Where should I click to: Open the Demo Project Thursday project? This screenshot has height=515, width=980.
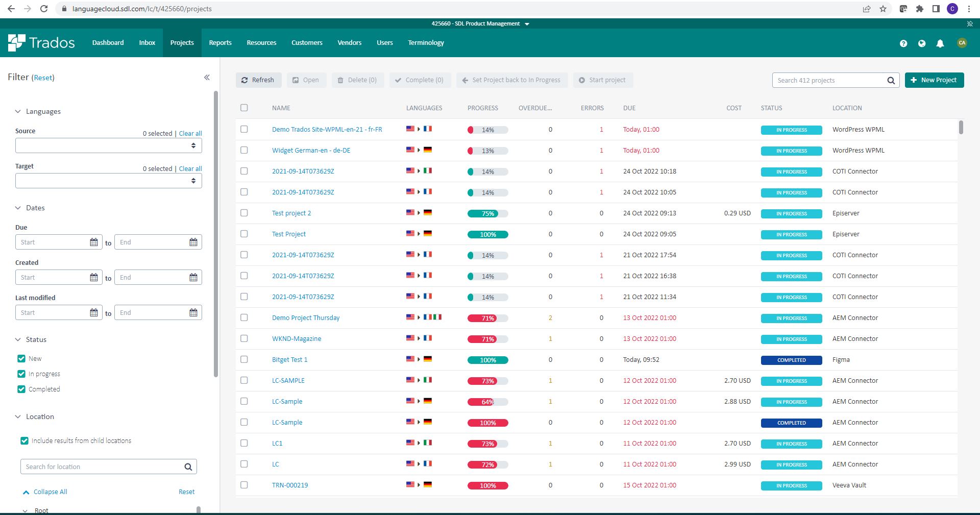[x=306, y=317]
